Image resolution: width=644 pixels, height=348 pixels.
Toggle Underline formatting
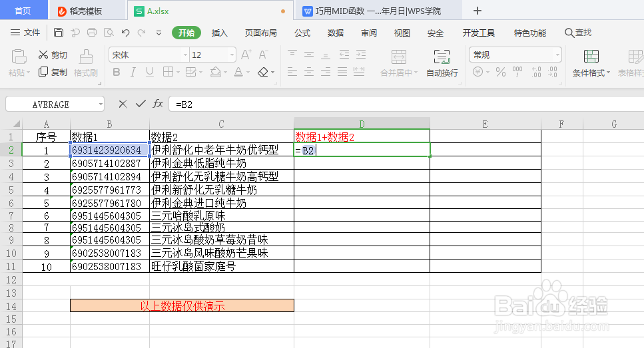point(150,73)
